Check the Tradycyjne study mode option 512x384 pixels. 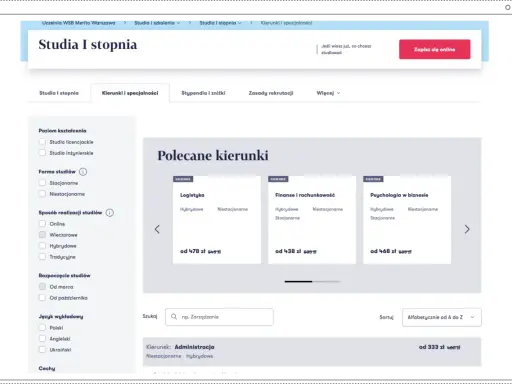[42, 257]
